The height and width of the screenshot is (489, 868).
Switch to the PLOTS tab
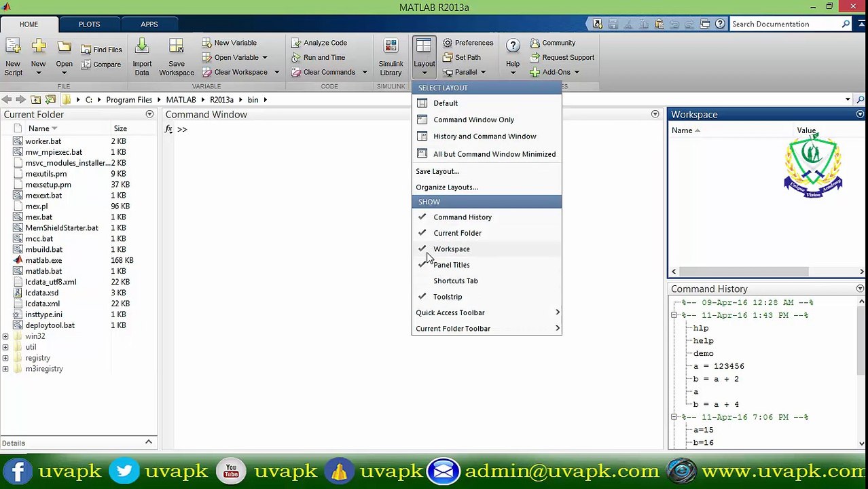(x=89, y=24)
